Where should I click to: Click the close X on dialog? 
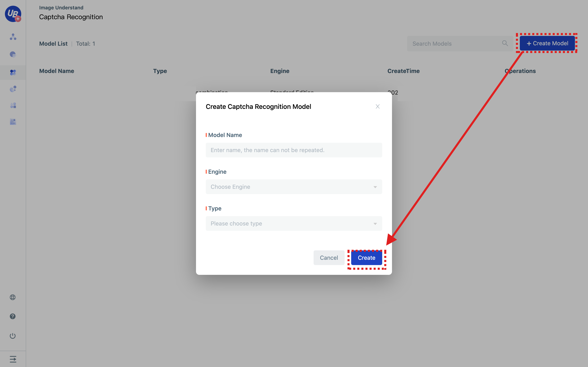(377, 107)
